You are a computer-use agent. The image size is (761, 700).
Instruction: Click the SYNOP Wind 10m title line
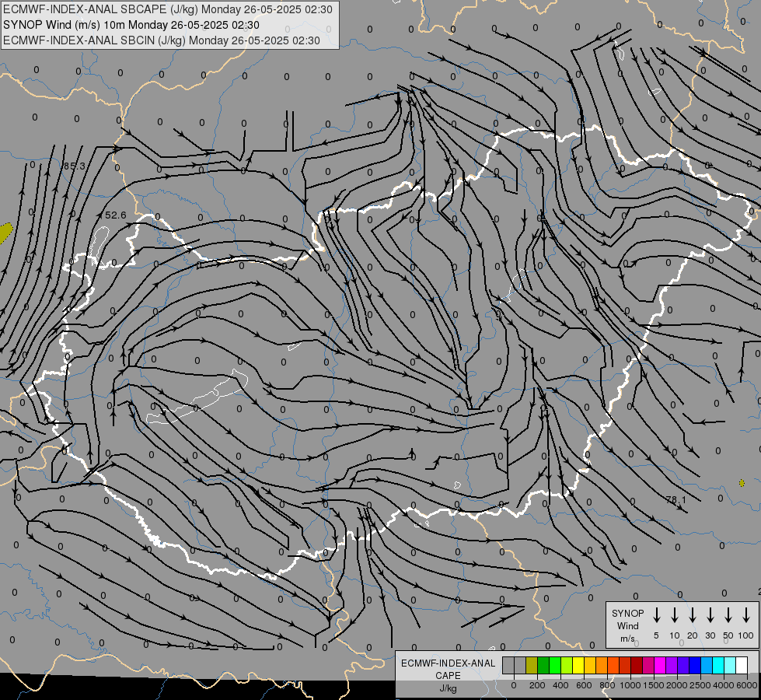(131, 25)
